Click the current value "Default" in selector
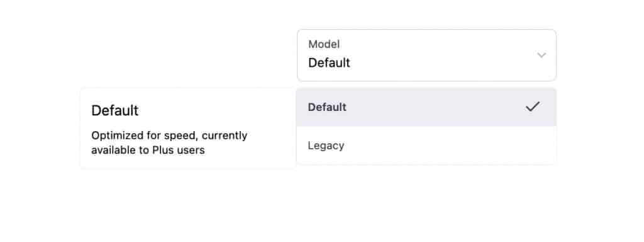Viewport: 644px width, 242px height. tap(329, 63)
